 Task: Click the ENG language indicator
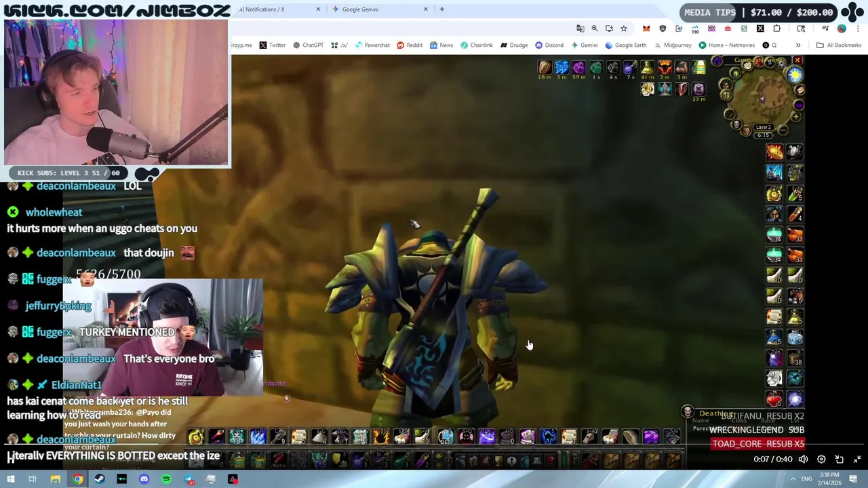pos(807,479)
